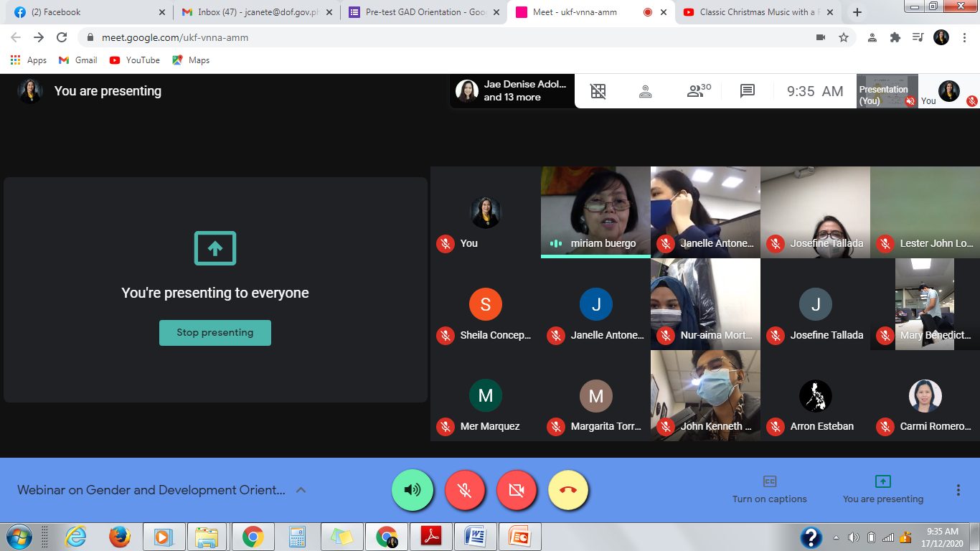This screenshot has height=551, width=980.
Task: Launch Firefox from taskbar
Action: pos(120,537)
